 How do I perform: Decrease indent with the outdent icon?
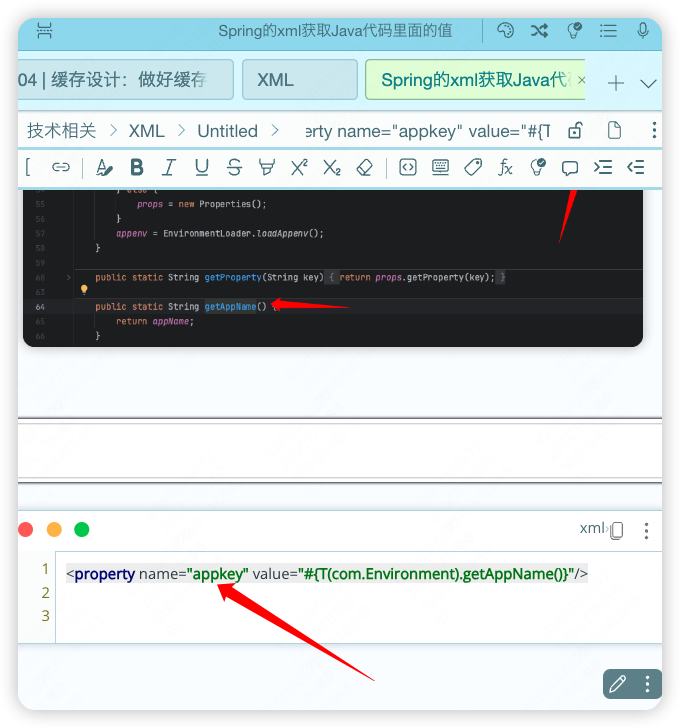(x=635, y=167)
